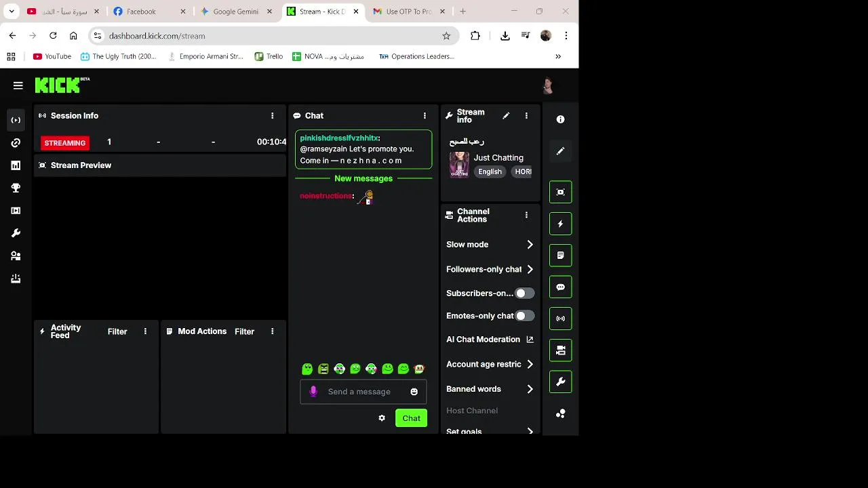Viewport: 868px width, 488px height.
Task: Open Chrome extensions puzzle icon
Action: pyautogui.click(x=475, y=36)
